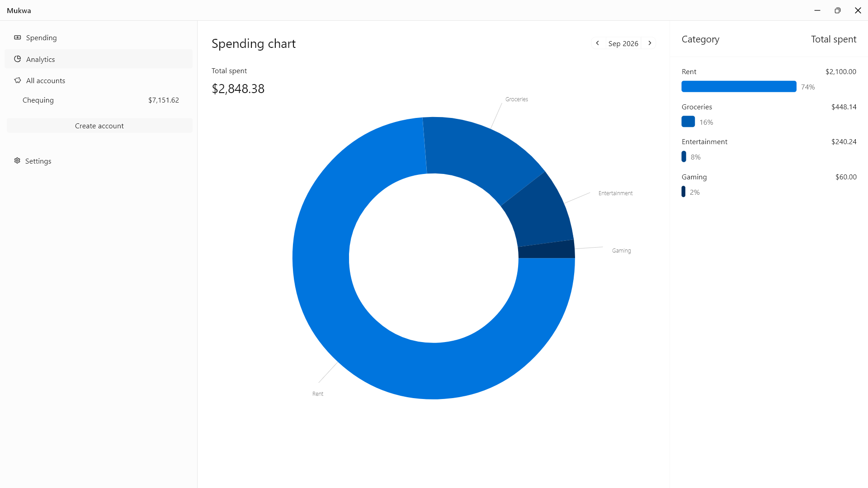Click the Entertainment chart label
Viewport: 868px width, 488px height.
pyautogui.click(x=615, y=193)
